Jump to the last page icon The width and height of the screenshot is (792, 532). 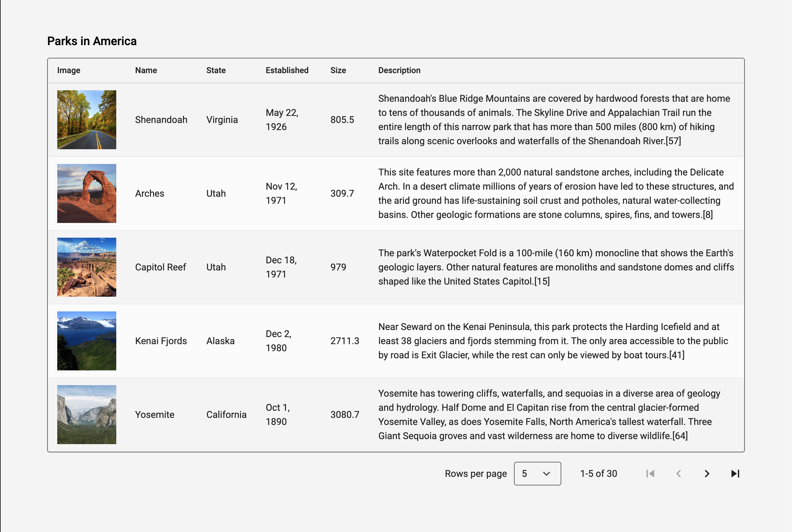click(735, 474)
